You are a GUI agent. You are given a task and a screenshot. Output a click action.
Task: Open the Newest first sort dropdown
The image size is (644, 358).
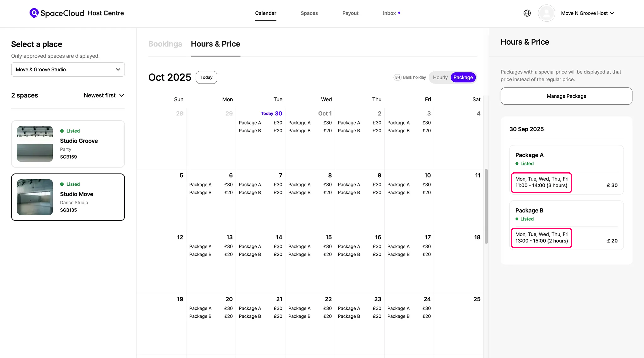click(104, 95)
